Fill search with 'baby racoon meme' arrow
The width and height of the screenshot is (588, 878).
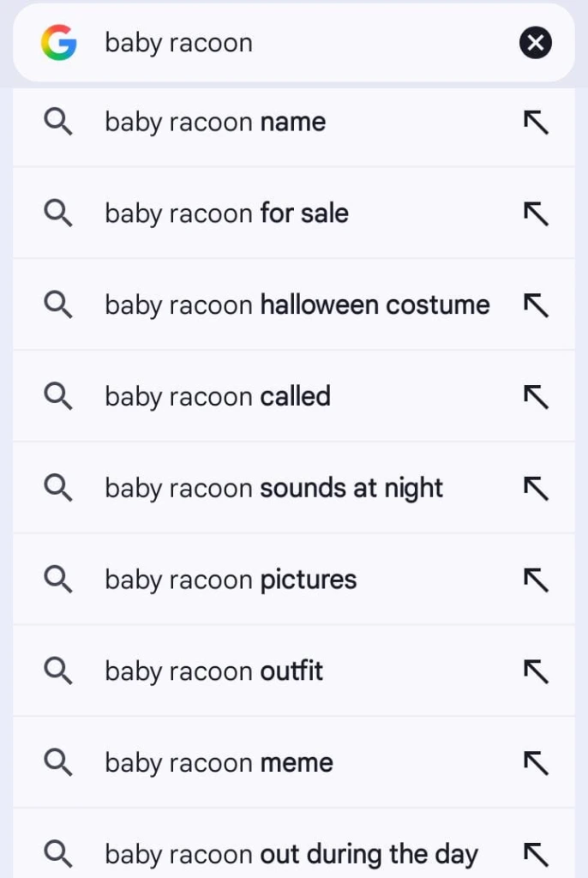coord(536,762)
